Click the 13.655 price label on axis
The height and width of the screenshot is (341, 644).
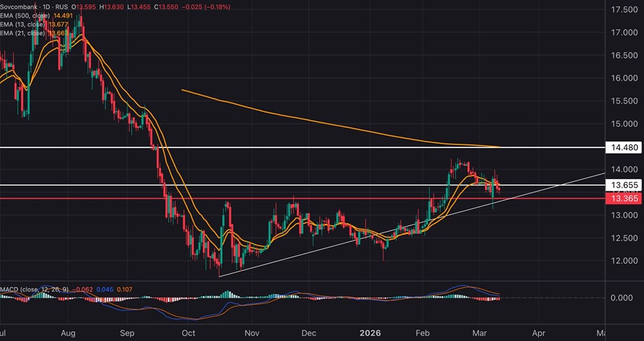click(x=624, y=185)
